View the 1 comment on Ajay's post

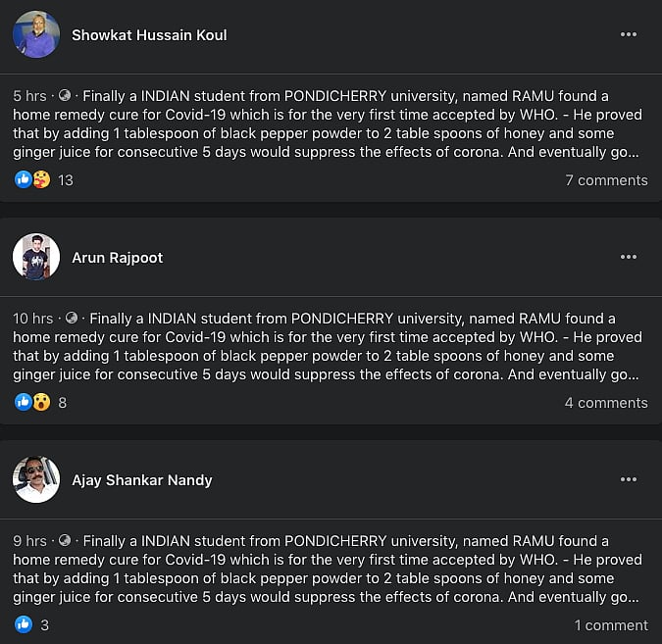point(611,625)
